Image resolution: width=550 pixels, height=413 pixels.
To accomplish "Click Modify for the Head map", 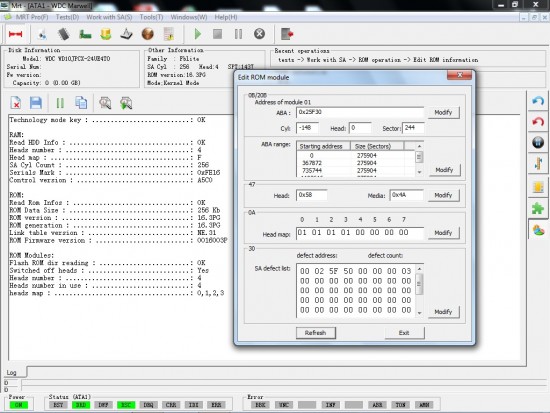I will coord(443,233).
